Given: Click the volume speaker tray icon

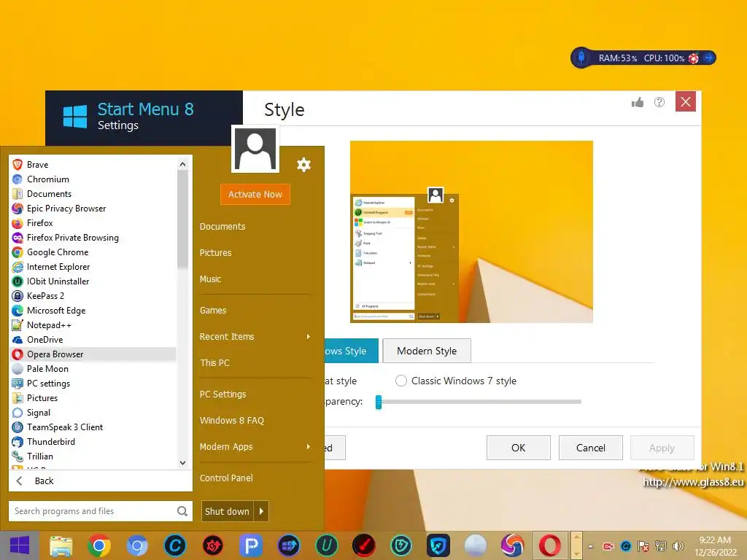Looking at the screenshot, I should pos(678,546).
